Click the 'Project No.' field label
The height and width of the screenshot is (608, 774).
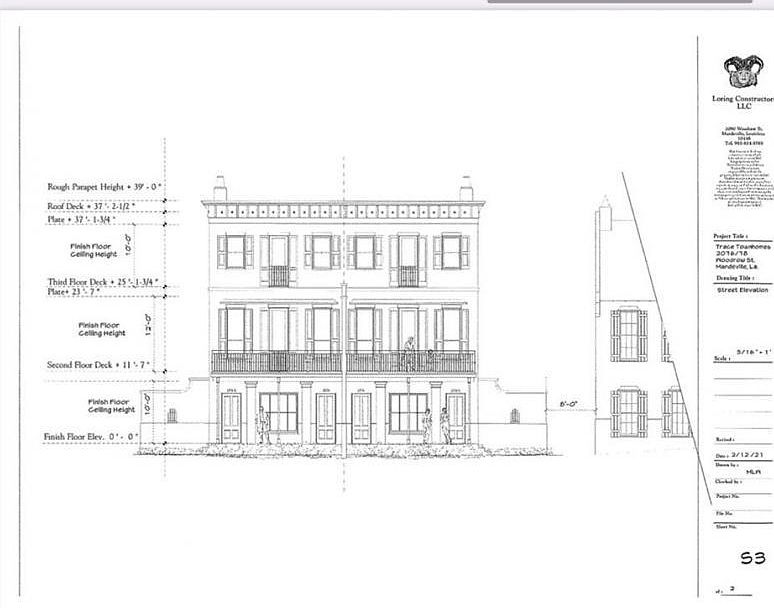click(x=727, y=496)
